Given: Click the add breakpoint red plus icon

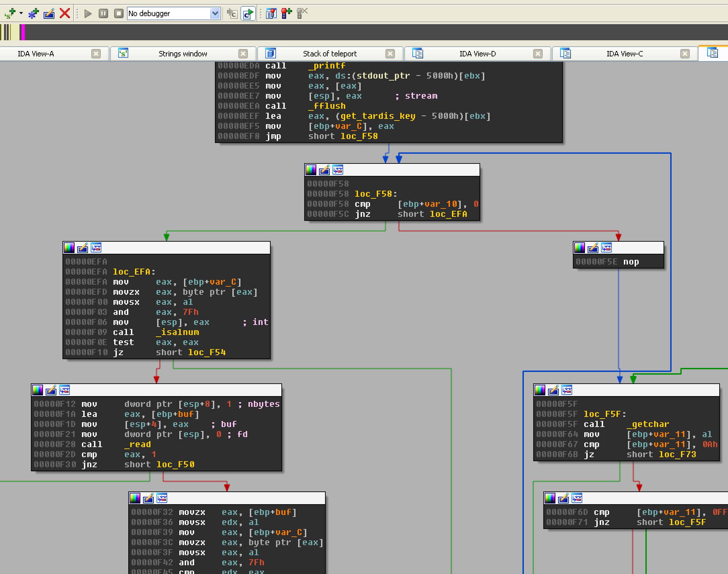Looking at the screenshot, I should click(286, 13).
